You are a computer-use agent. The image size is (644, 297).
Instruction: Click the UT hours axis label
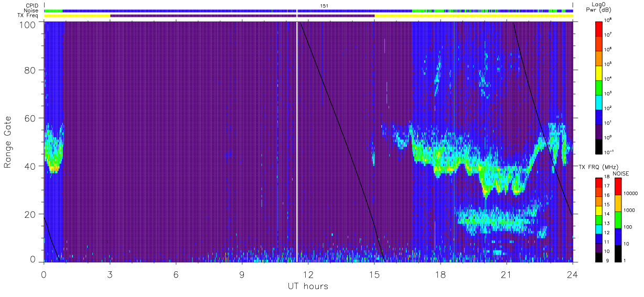point(308,286)
